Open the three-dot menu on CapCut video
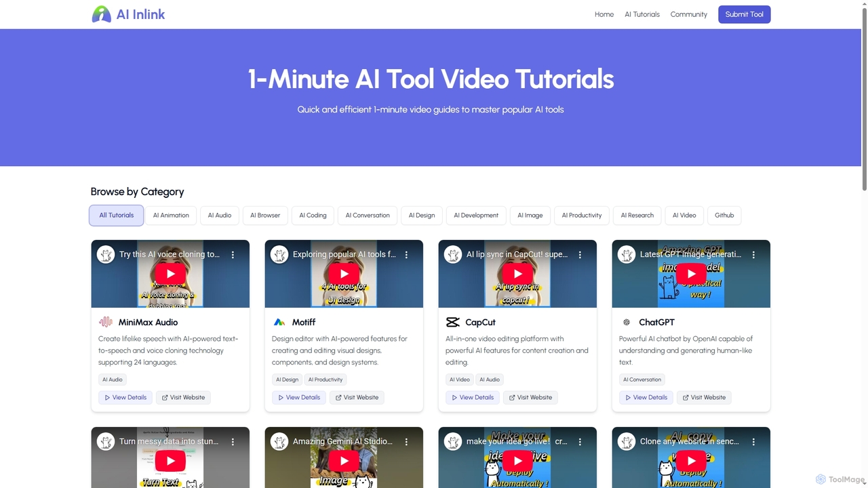Image resolution: width=868 pixels, height=488 pixels. tap(580, 255)
